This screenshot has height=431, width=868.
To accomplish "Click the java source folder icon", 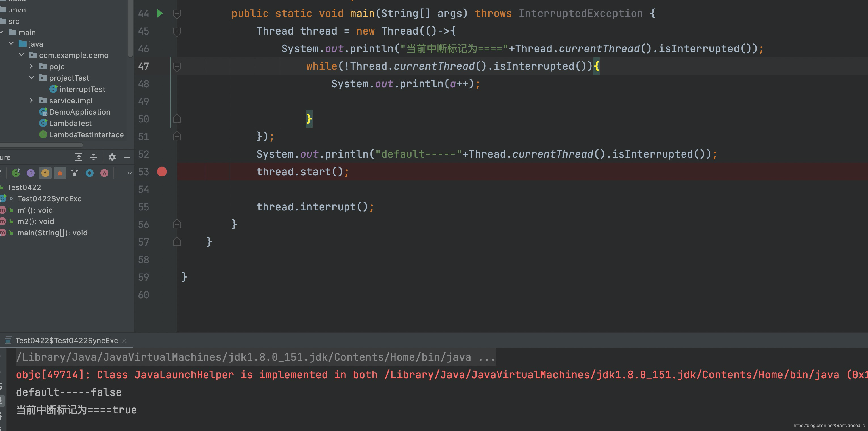I will (x=23, y=43).
